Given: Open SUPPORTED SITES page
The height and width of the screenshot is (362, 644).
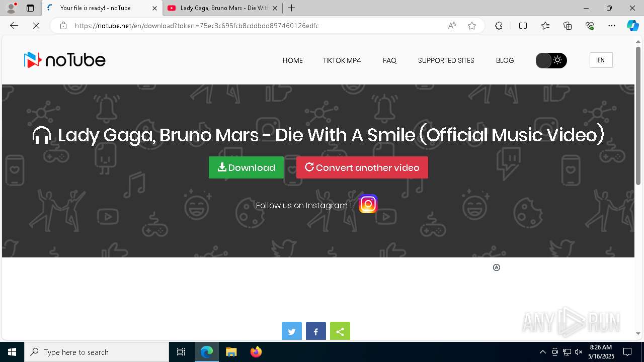Looking at the screenshot, I should 446,60.
